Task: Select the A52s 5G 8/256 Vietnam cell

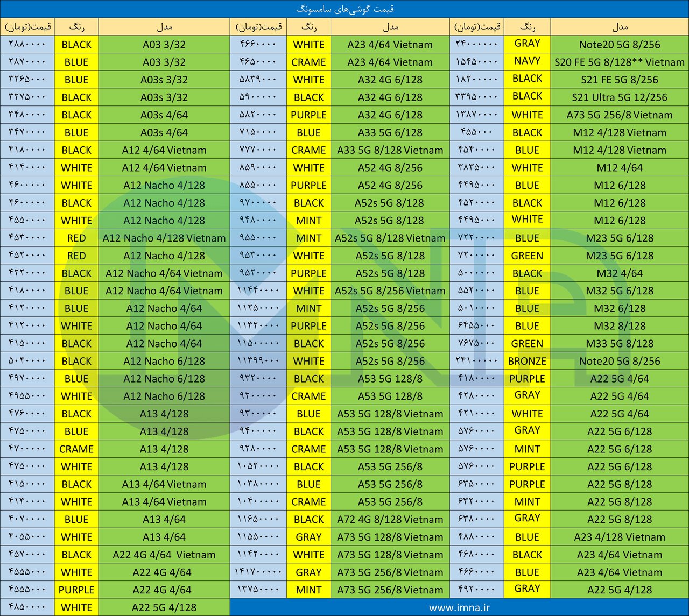Action: (x=390, y=291)
